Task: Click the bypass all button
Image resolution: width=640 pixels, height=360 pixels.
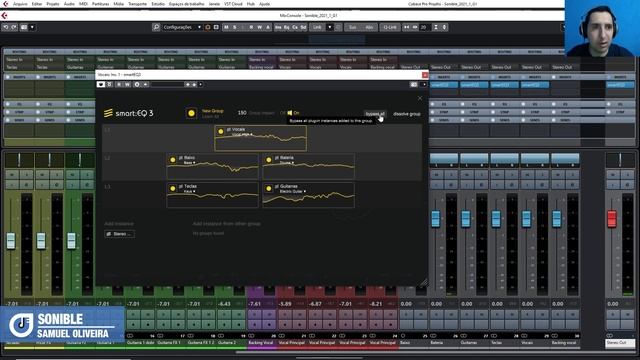Action: 375,113
